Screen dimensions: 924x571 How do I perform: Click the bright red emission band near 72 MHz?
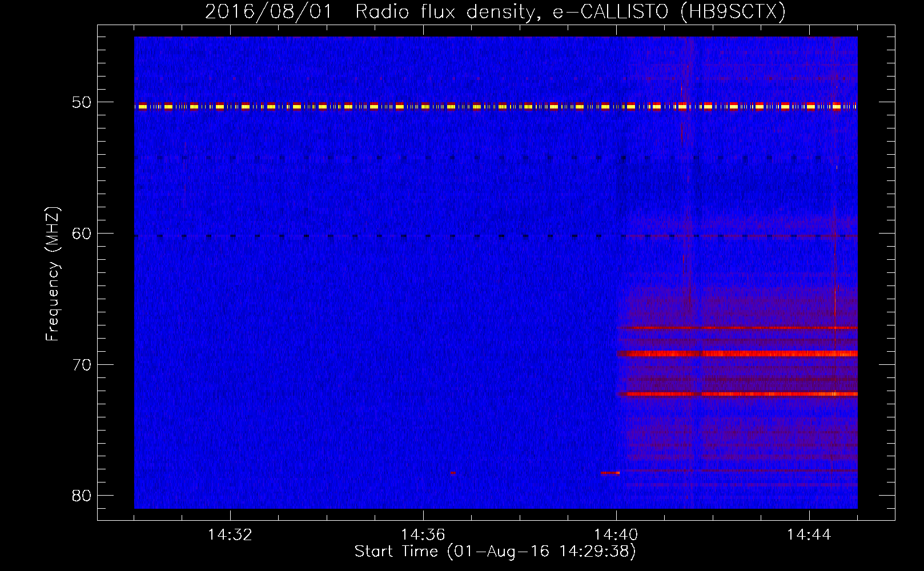(x=737, y=394)
